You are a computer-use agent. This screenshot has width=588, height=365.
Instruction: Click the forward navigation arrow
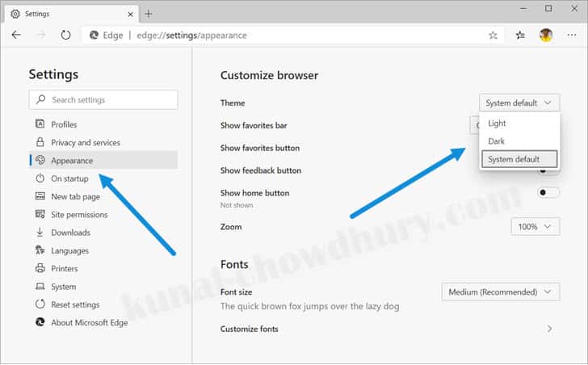40,35
